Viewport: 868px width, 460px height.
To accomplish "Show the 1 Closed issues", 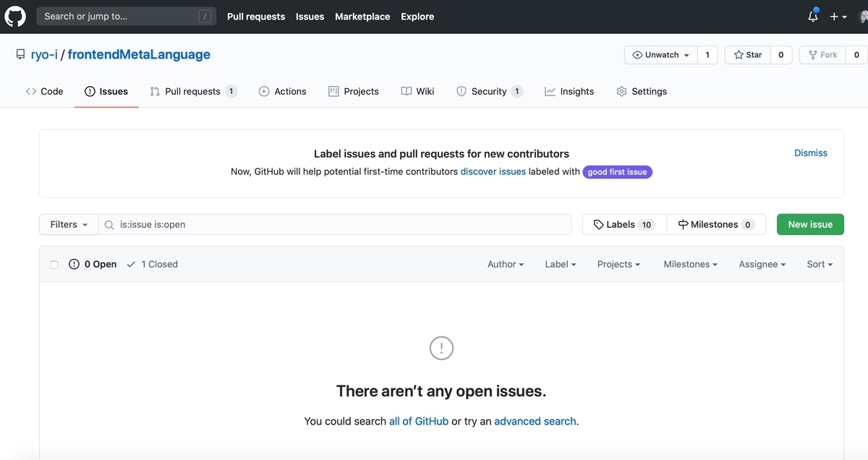I will pos(152,264).
